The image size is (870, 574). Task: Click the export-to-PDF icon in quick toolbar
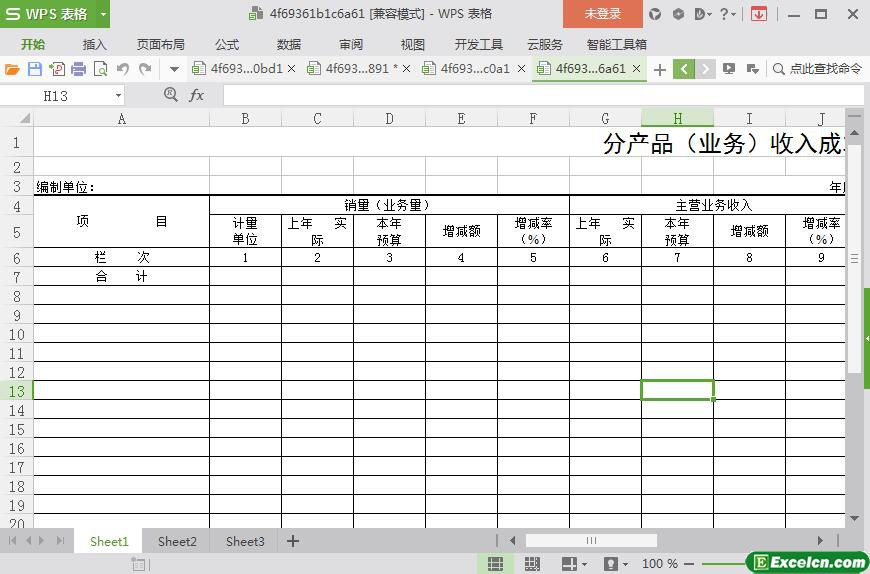pyautogui.click(x=57, y=69)
